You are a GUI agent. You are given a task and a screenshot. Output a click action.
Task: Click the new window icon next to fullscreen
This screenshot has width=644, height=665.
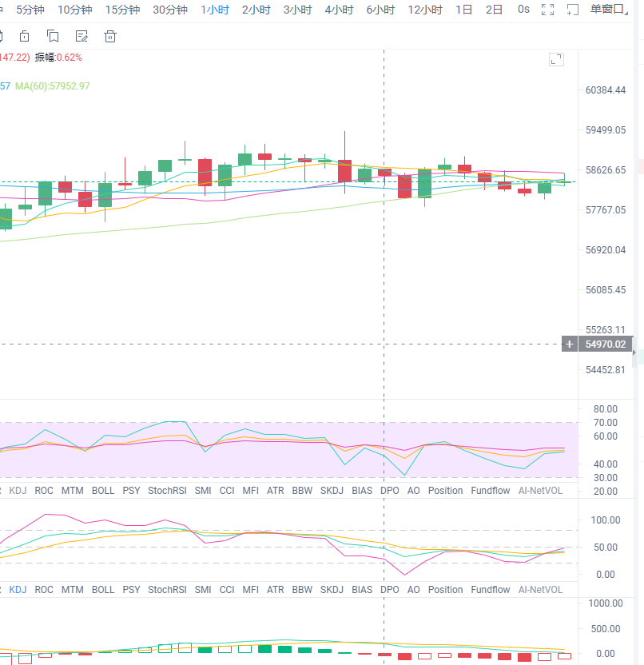point(572,10)
